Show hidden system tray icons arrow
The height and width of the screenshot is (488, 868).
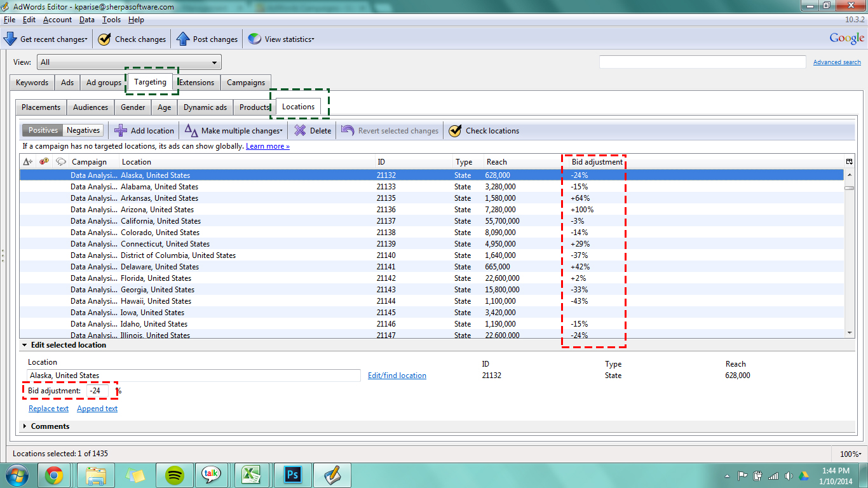click(727, 475)
